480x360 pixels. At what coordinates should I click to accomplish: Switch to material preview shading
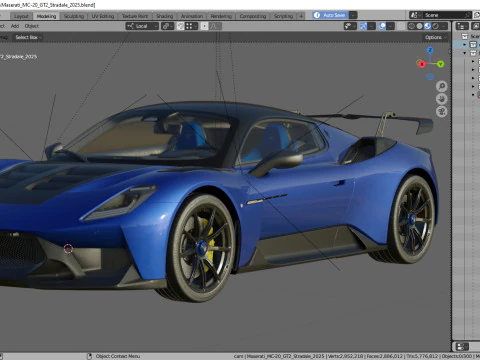[x=427, y=26]
